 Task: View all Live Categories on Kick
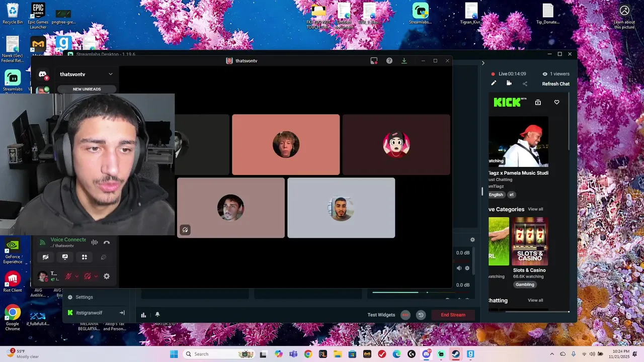(x=535, y=209)
